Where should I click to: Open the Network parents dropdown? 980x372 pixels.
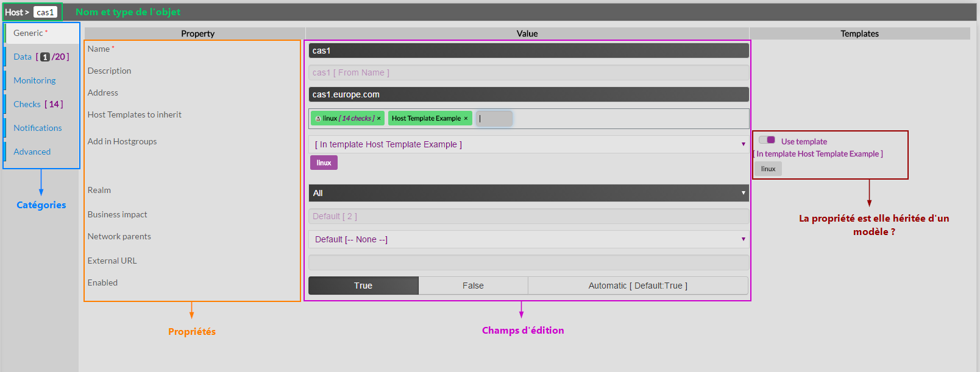(528, 239)
